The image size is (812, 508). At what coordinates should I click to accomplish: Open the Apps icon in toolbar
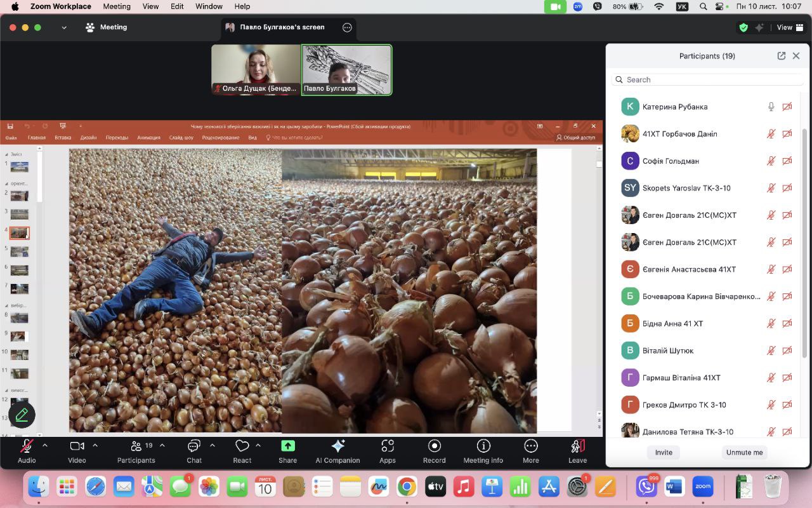coord(387,446)
